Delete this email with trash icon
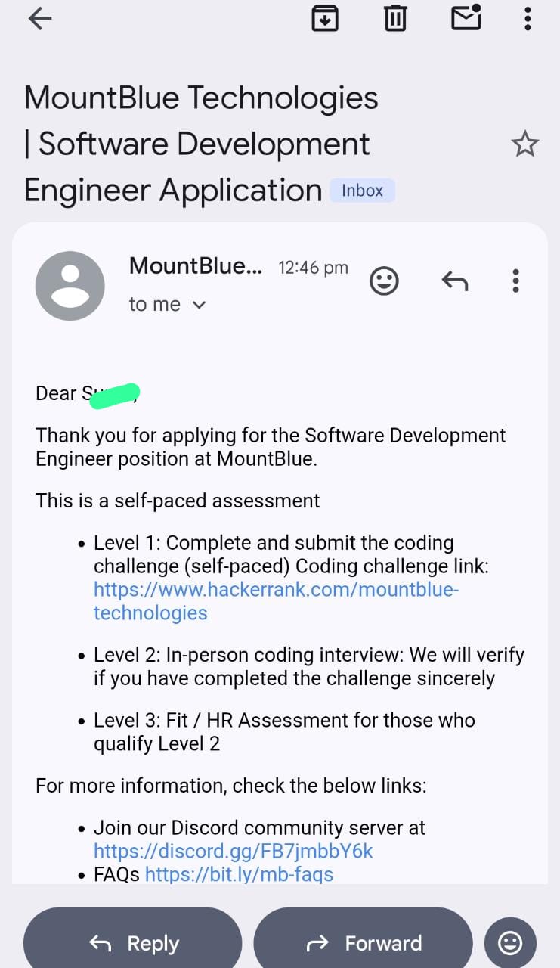The image size is (560, 968). point(395,18)
